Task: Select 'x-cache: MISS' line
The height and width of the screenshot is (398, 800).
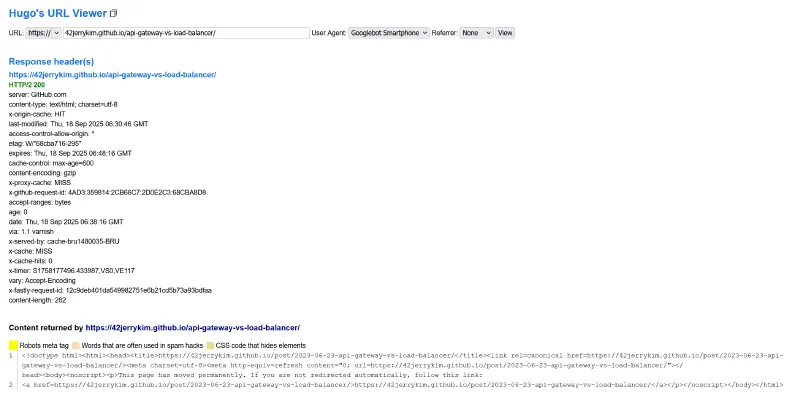Action: coord(31,251)
